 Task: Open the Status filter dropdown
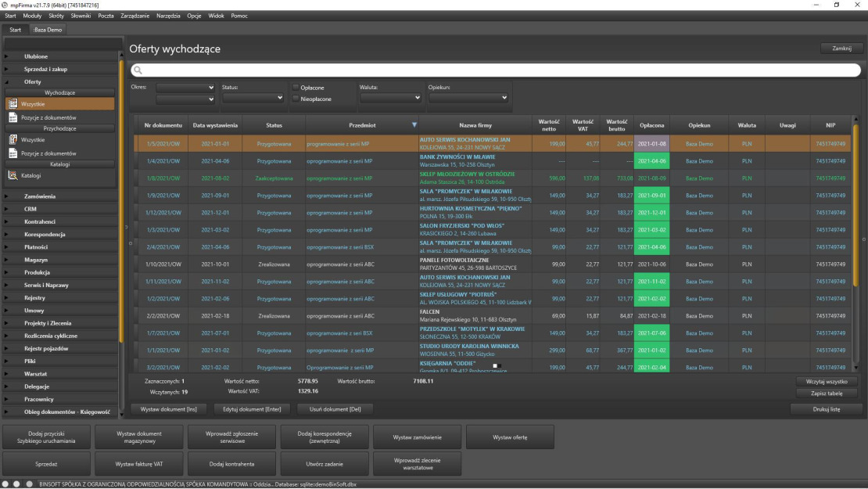point(253,98)
